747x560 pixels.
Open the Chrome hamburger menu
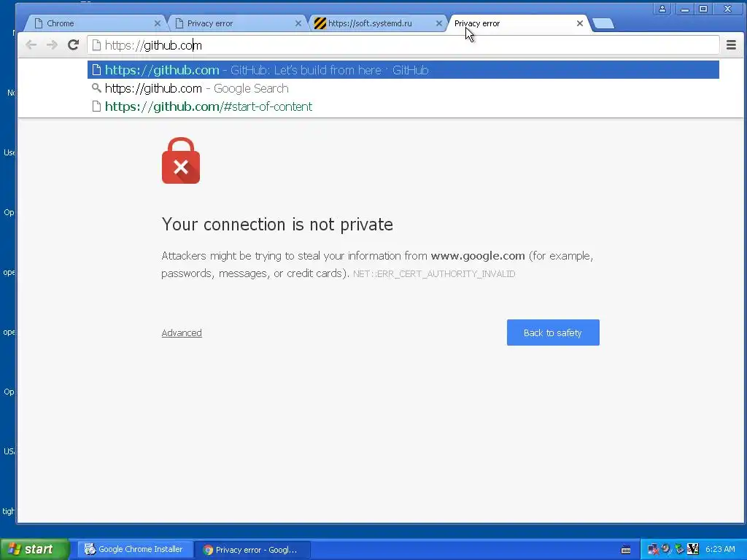pyautogui.click(x=731, y=44)
